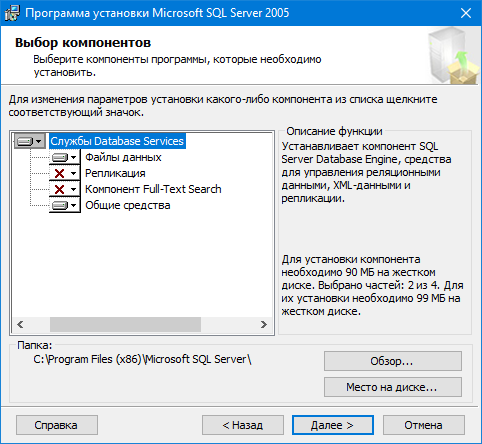Proceed with the Далее > button
Viewport: 482px width, 444px height.
pos(333,425)
